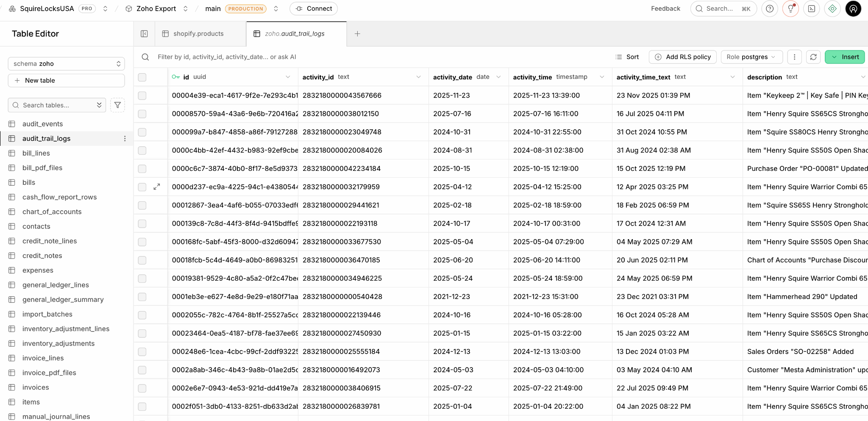Open the help icon in top bar
Screen dimensions: 868x421
tap(770, 8)
